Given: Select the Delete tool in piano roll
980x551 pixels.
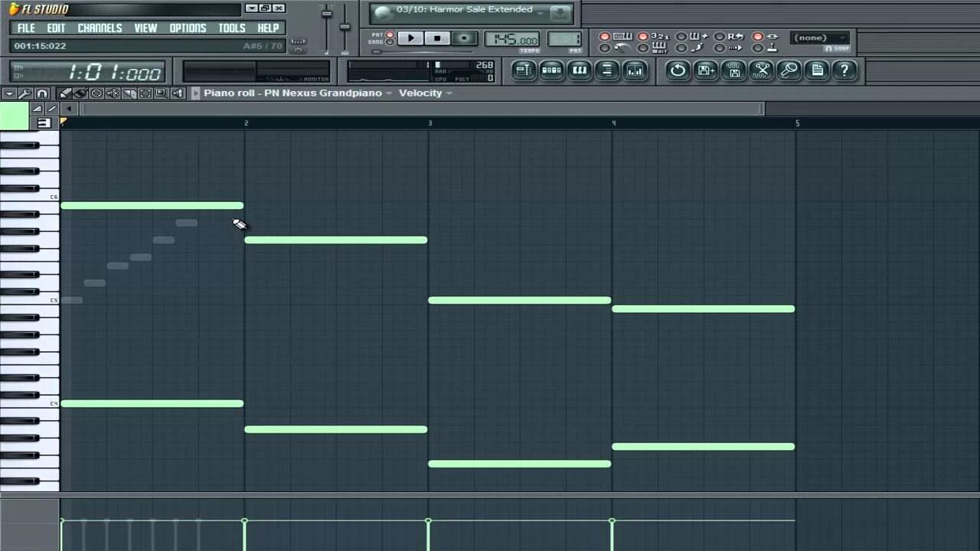Looking at the screenshot, I should point(96,93).
